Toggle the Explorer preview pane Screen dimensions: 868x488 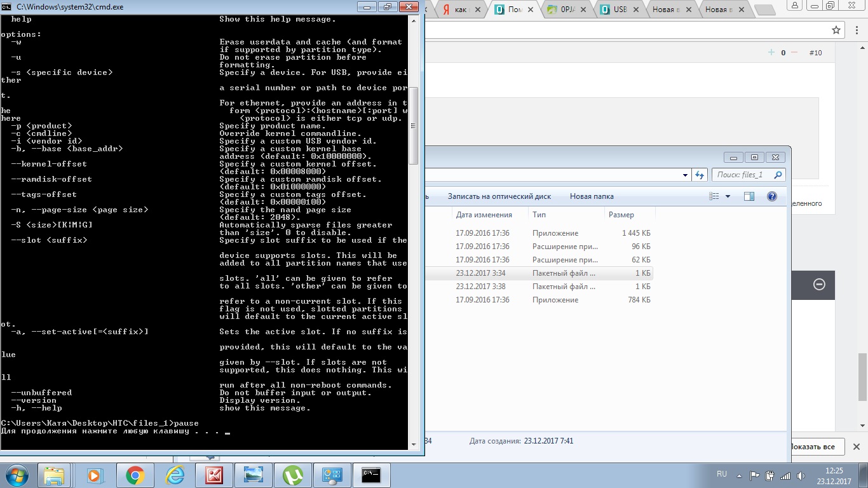pyautogui.click(x=749, y=196)
